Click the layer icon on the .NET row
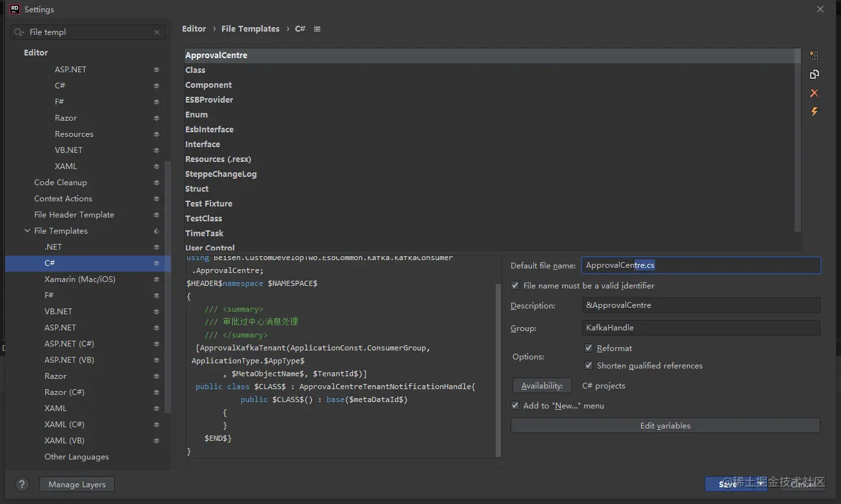Screen dimensions: 841x504 coord(156,247)
